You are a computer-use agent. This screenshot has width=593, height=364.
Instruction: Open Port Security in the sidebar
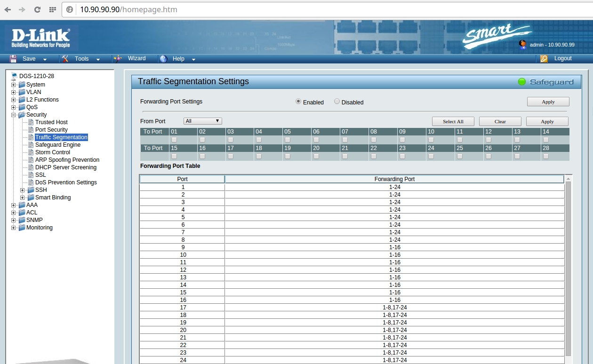click(x=51, y=130)
